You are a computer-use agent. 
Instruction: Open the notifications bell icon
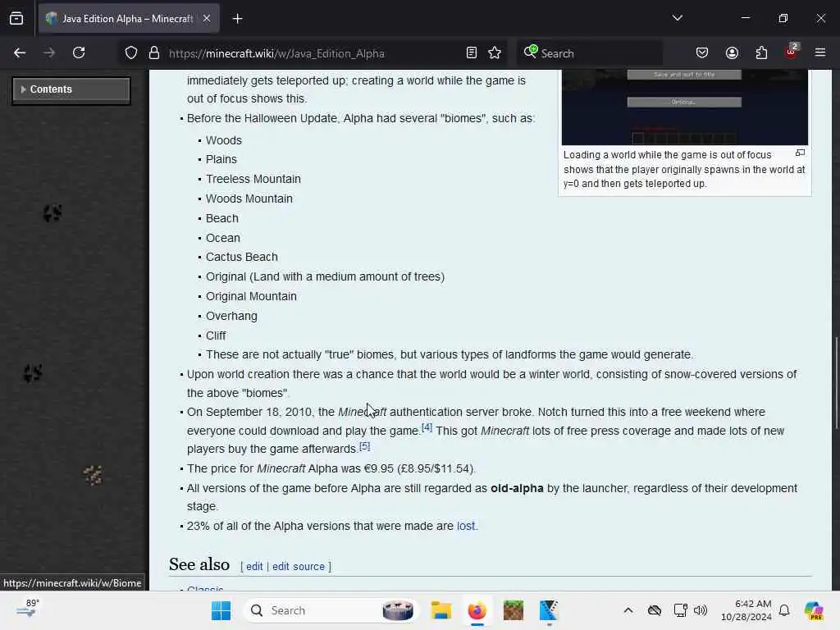pyautogui.click(x=784, y=610)
